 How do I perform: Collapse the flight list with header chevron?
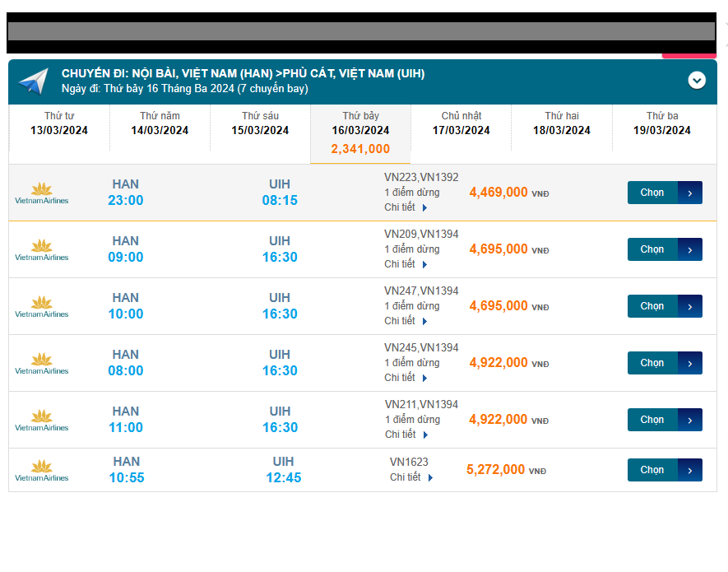point(697,80)
